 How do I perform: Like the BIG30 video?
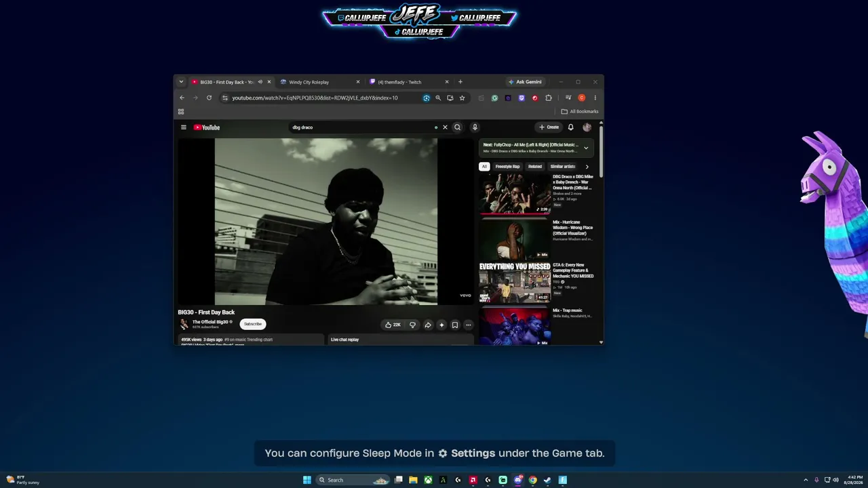(x=393, y=325)
